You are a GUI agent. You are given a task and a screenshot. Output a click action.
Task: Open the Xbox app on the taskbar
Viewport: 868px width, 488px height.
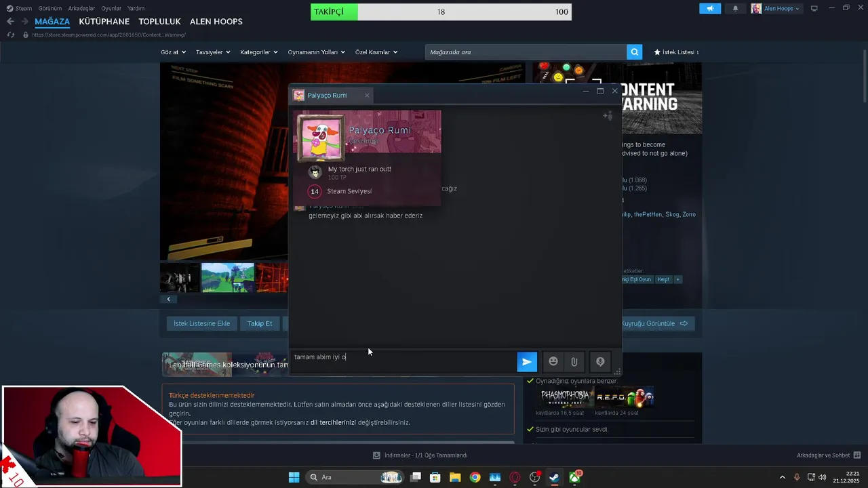click(575, 477)
